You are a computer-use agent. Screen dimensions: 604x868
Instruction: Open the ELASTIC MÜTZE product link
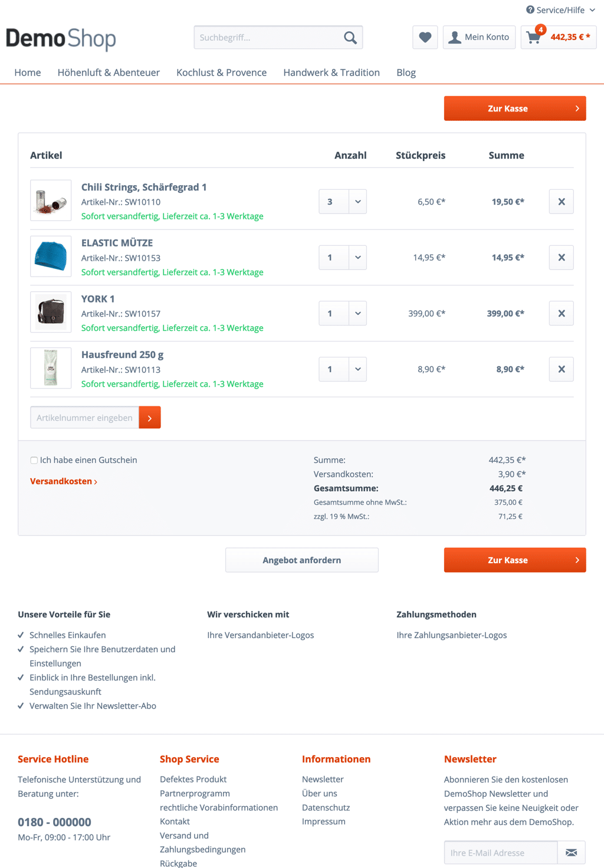click(117, 243)
